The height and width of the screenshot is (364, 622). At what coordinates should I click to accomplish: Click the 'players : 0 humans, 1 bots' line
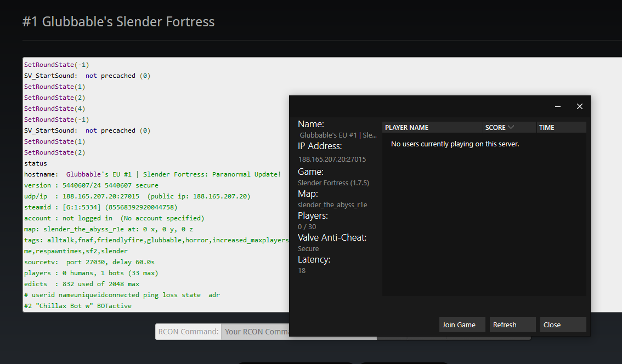[91, 273]
